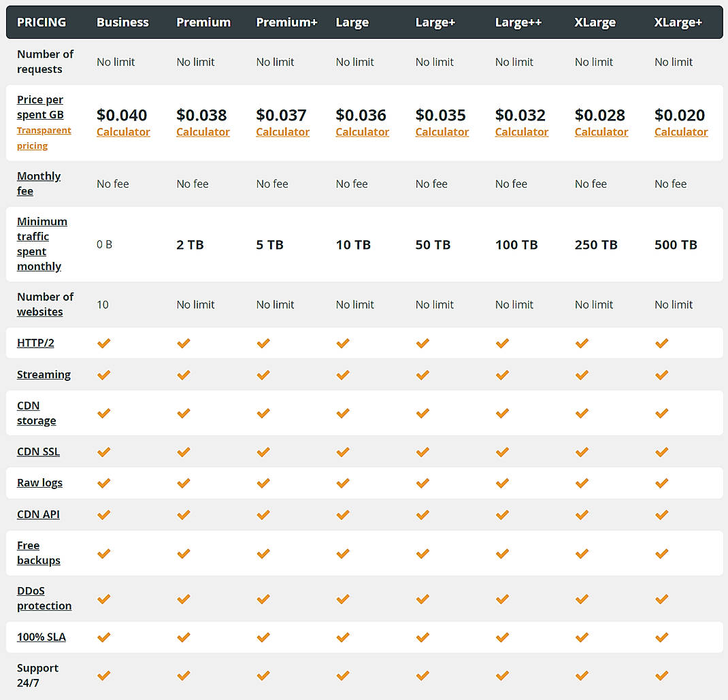Open the Calculator link under Business $0.040

pyautogui.click(x=123, y=132)
